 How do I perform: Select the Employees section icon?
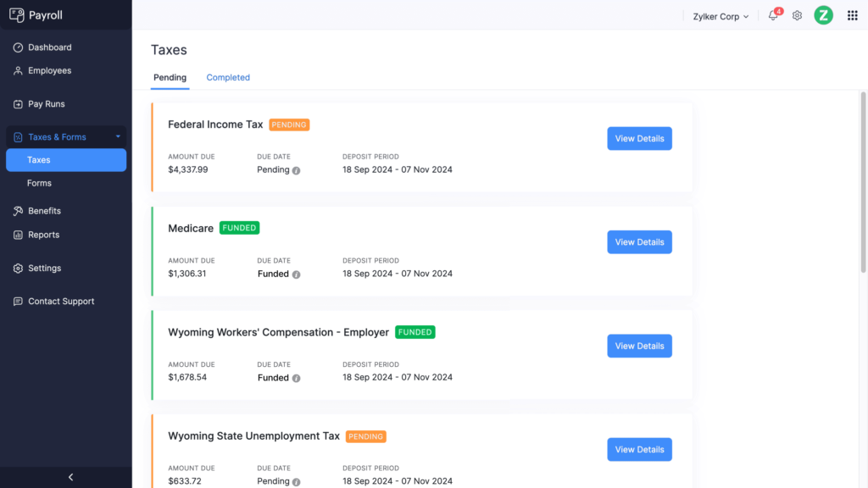coord(19,70)
